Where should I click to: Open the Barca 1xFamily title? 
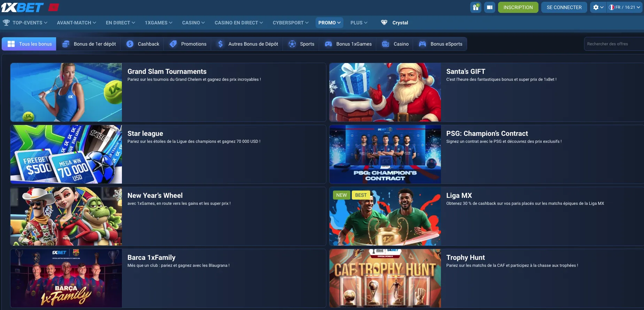coord(152,257)
